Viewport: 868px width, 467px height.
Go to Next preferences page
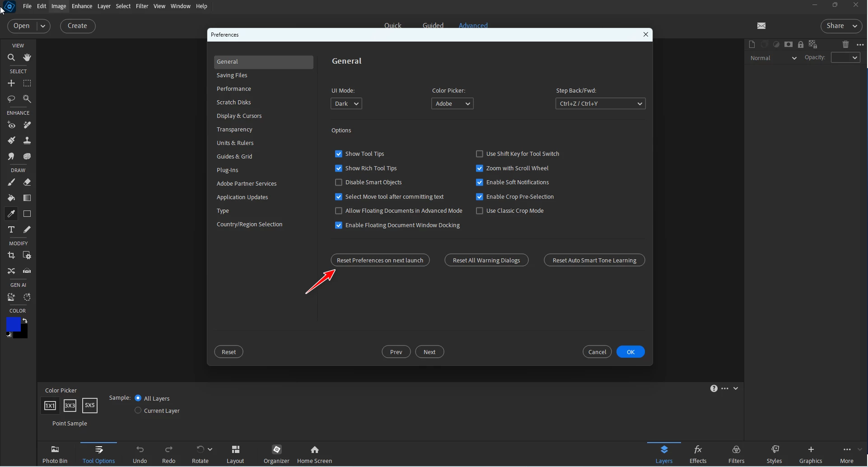429,352
